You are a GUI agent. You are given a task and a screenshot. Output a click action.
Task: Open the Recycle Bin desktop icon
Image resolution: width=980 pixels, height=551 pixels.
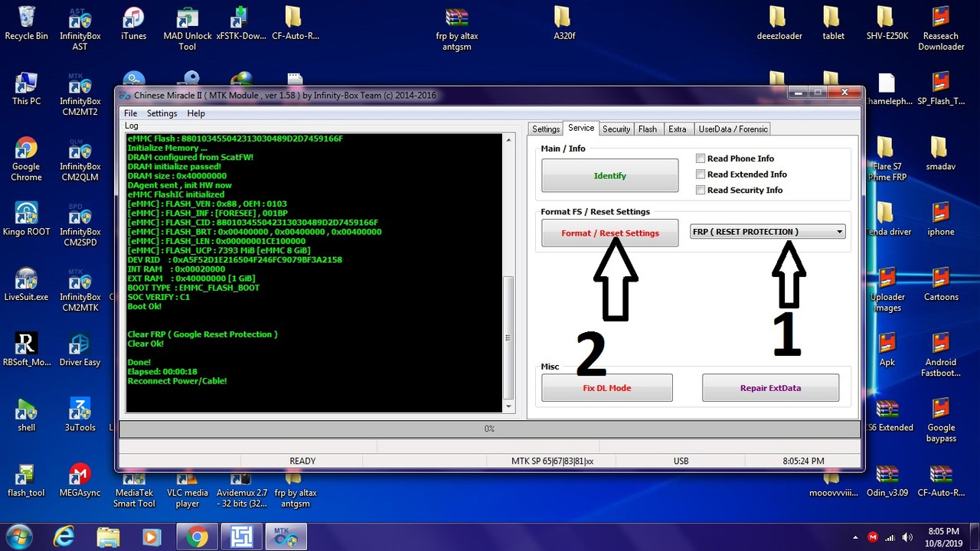[26, 23]
